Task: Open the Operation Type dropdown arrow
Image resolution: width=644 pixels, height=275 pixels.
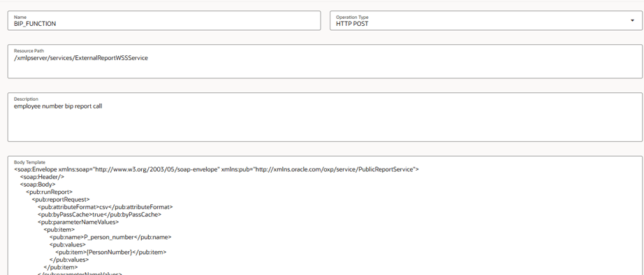Action: click(x=632, y=20)
